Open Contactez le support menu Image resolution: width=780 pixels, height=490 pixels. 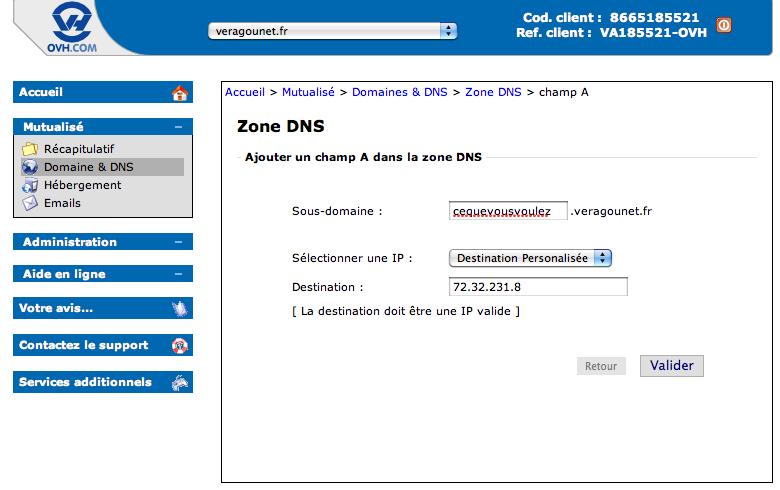102,345
